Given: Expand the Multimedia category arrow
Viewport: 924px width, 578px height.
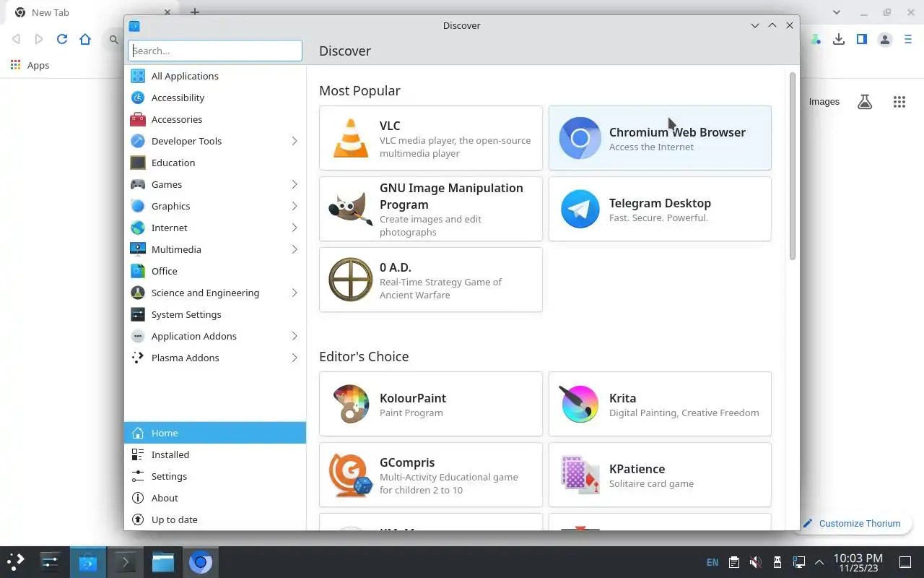Looking at the screenshot, I should pyautogui.click(x=295, y=249).
